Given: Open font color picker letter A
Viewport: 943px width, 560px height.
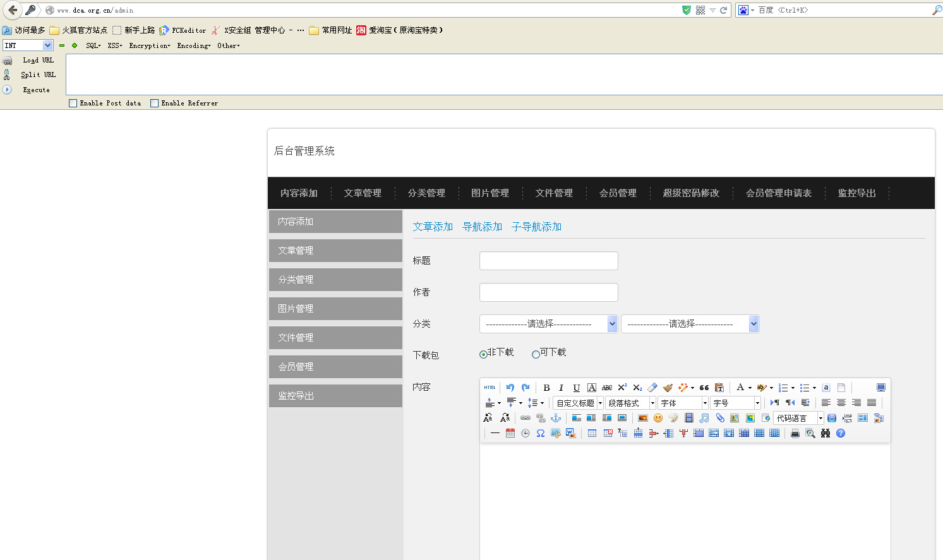Looking at the screenshot, I should coord(740,388).
